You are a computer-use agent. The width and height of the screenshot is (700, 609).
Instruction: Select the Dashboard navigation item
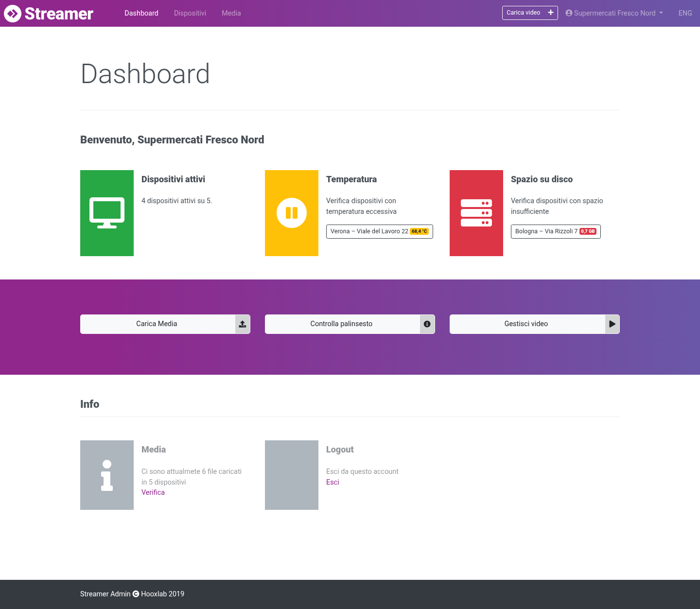coord(141,13)
